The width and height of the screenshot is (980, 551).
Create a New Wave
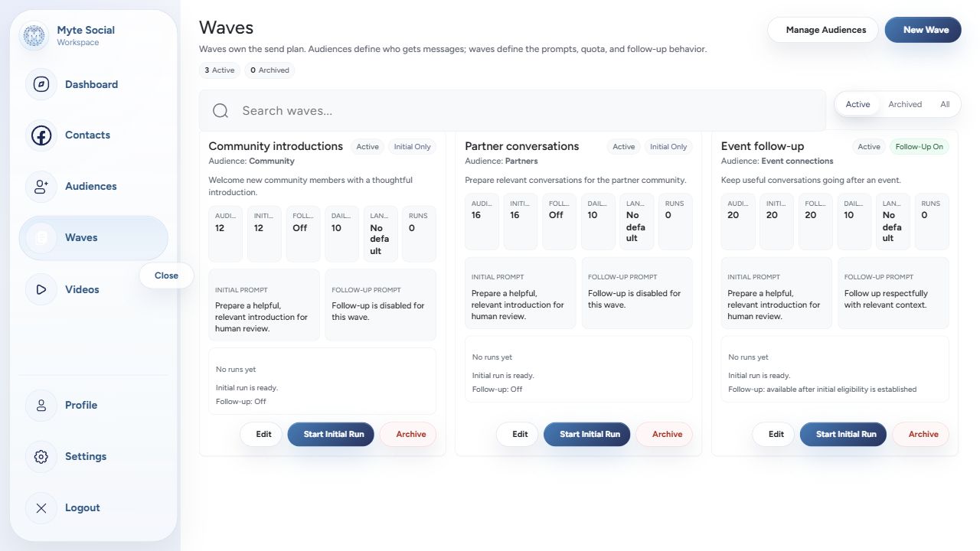(x=923, y=30)
